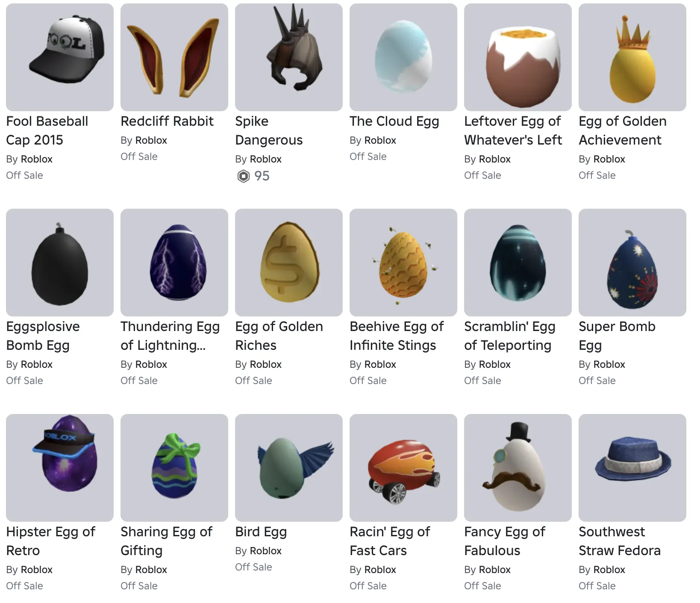Image resolution: width=700 pixels, height=603 pixels.
Task: View the Super Bomb Egg thumbnail
Action: 632,263
